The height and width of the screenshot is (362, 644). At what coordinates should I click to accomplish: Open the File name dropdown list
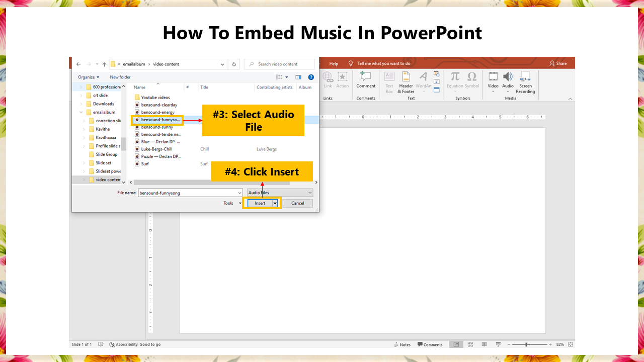point(239,193)
